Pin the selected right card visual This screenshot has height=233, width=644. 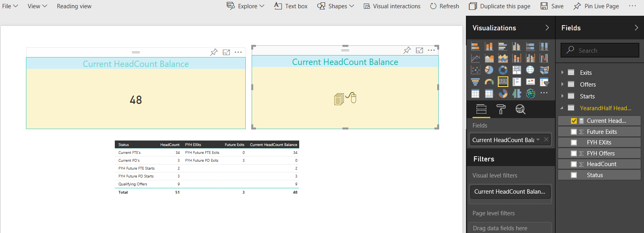coord(407,50)
